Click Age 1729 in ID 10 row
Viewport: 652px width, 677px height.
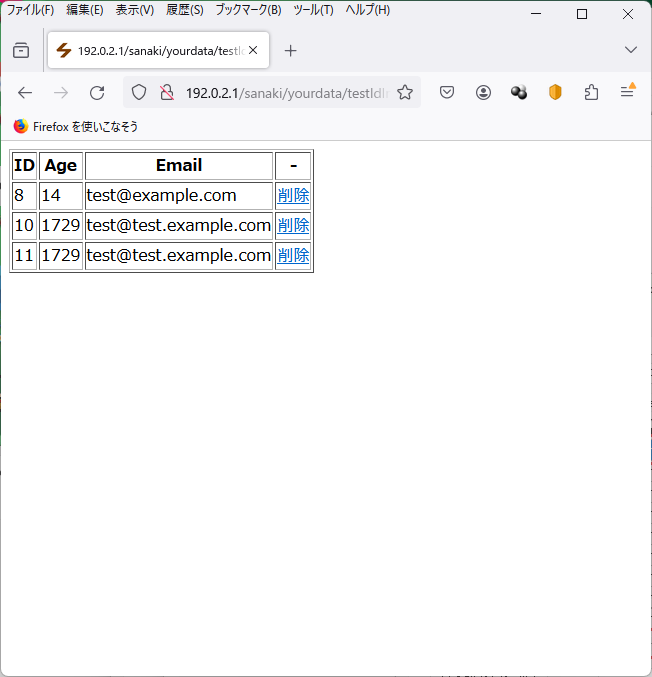[x=61, y=225]
